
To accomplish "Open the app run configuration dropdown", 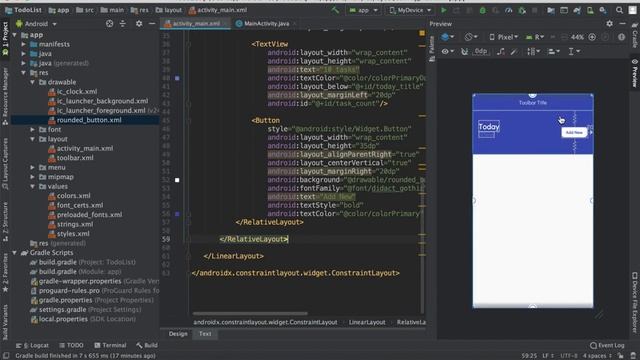I will (x=363, y=10).
